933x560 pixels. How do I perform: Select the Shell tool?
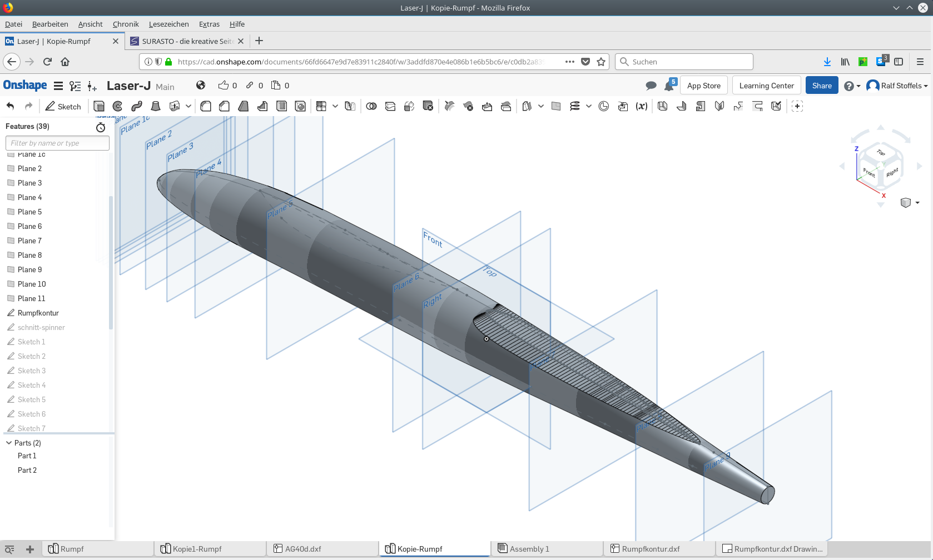[282, 106]
